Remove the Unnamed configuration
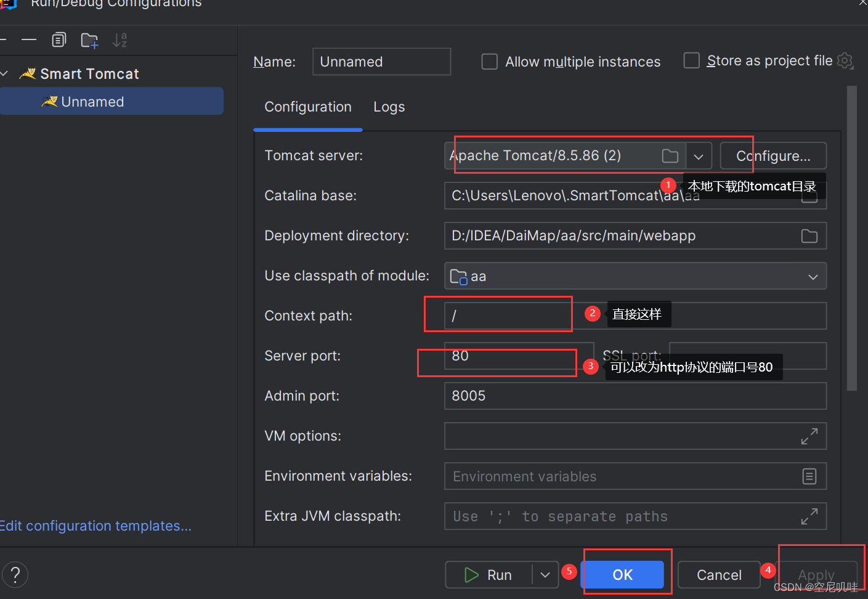 click(x=29, y=39)
